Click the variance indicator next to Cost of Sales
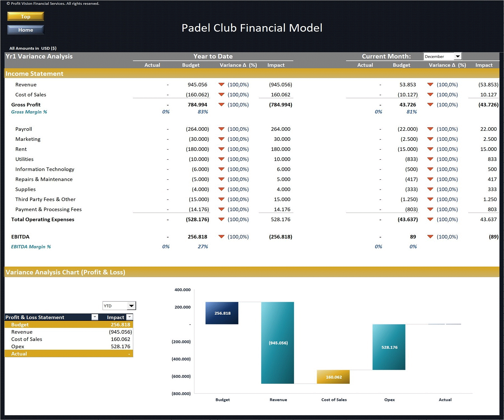Screen dimensions: 504x420 click(x=221, y=95)
